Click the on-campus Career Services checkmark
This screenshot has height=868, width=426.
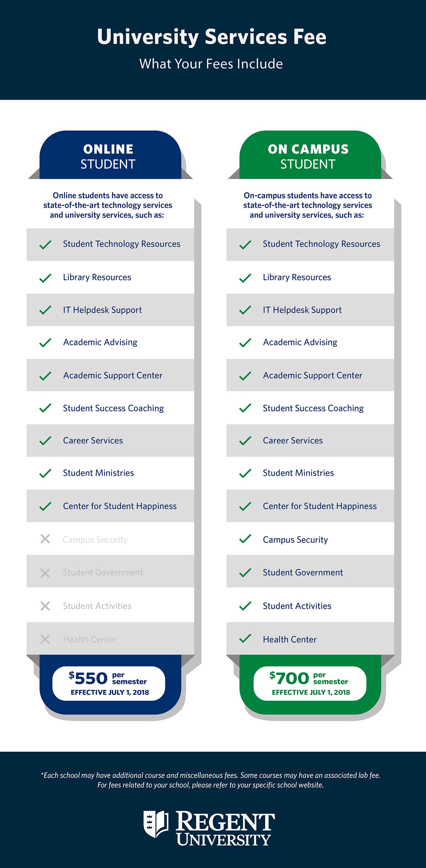(x=245, y=440)
